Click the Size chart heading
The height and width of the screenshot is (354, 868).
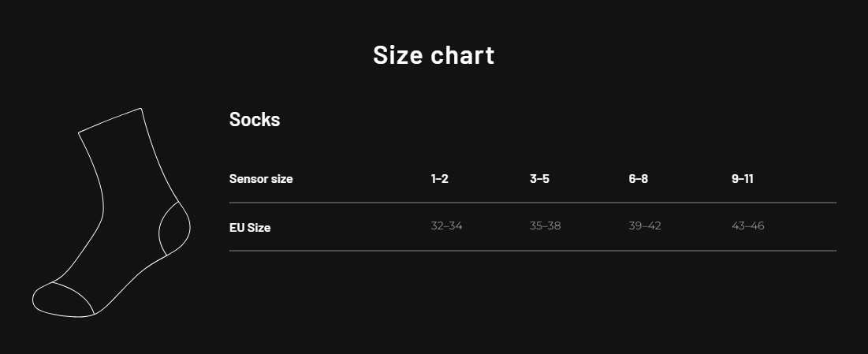click(434, 55)
